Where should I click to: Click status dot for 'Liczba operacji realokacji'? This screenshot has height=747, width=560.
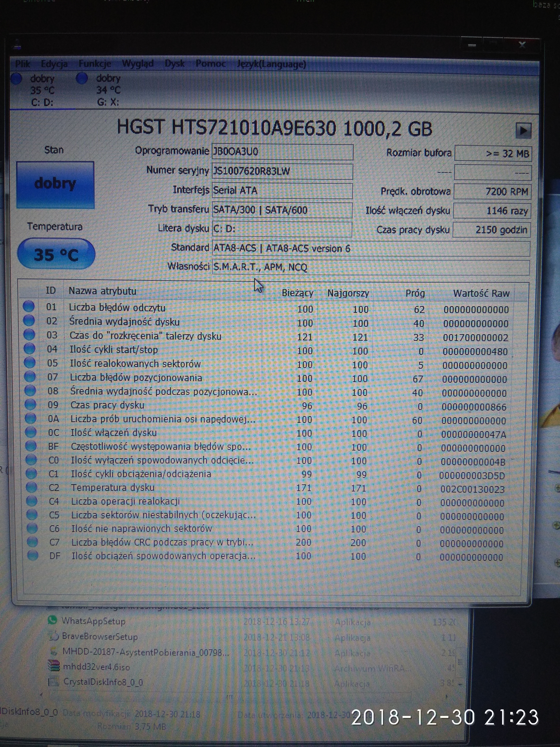click(32, 501)
